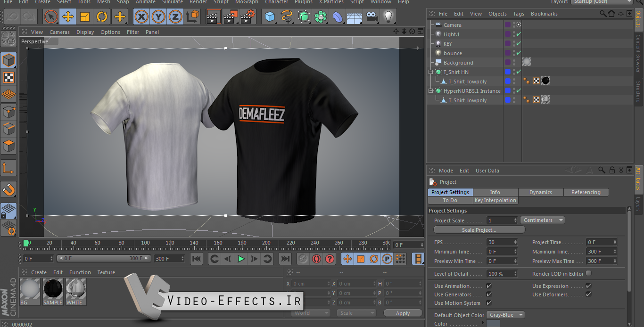Toggle the green checkmark for bounce light

point(518,53)
